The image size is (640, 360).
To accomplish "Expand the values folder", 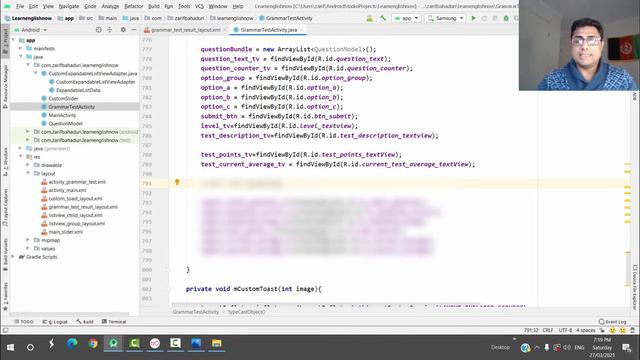I will pos(28,248).
